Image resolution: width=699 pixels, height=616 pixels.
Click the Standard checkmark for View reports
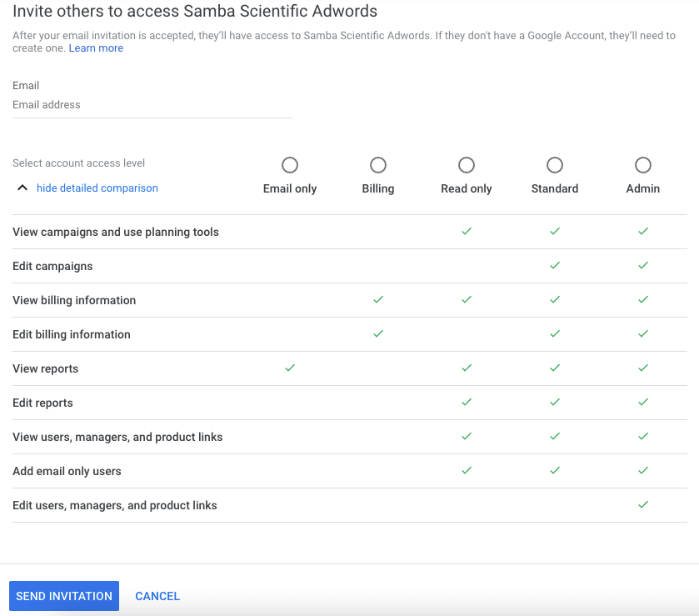[555, 368]
